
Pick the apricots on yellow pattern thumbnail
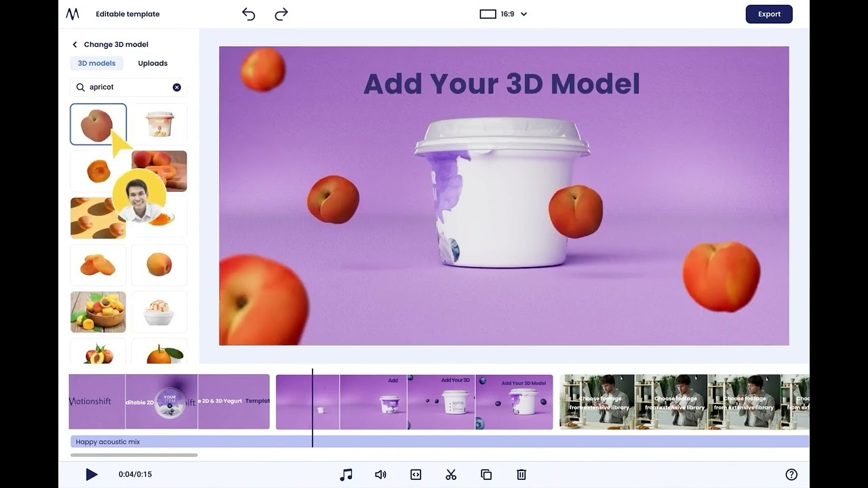click(98, 218)
